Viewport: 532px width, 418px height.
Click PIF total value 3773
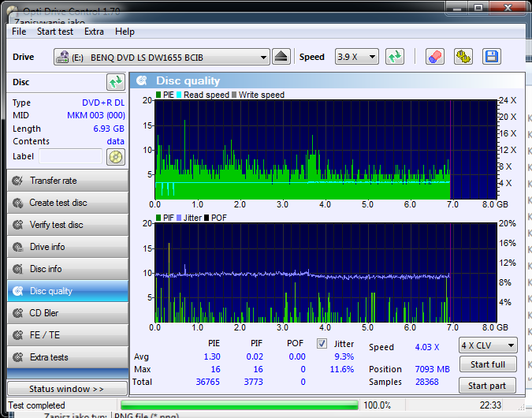click(254, 382)
